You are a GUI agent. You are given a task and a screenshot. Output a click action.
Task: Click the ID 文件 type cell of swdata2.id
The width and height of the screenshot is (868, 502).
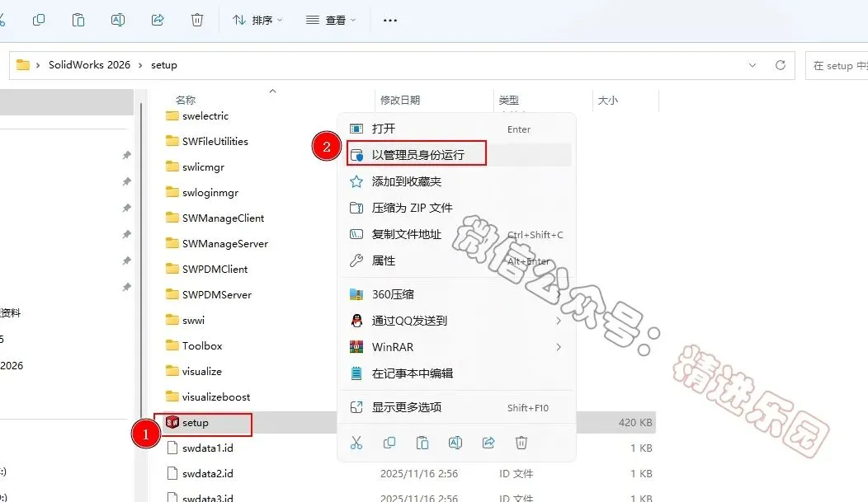[516, 474]
